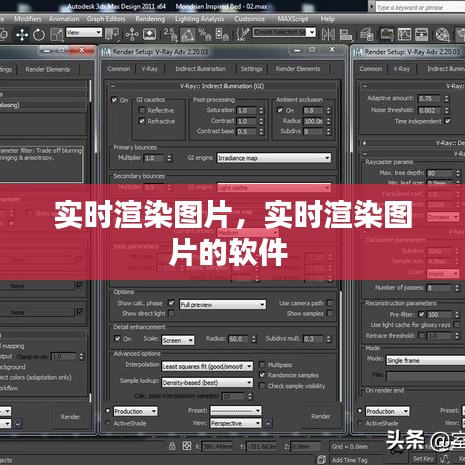465x465 pixels.
Task: Toggle Keyboard Shortcut Override in the toolbar
Action: click(149, 34)
